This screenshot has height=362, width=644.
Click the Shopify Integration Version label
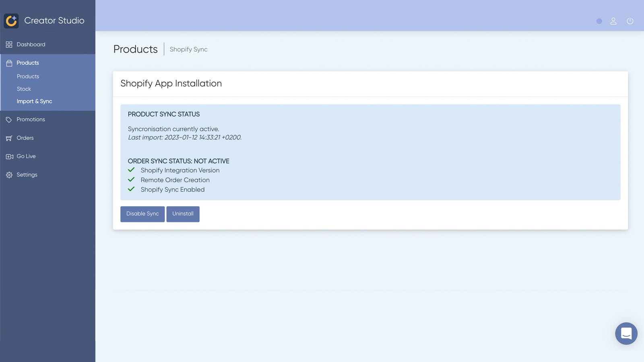180,171
